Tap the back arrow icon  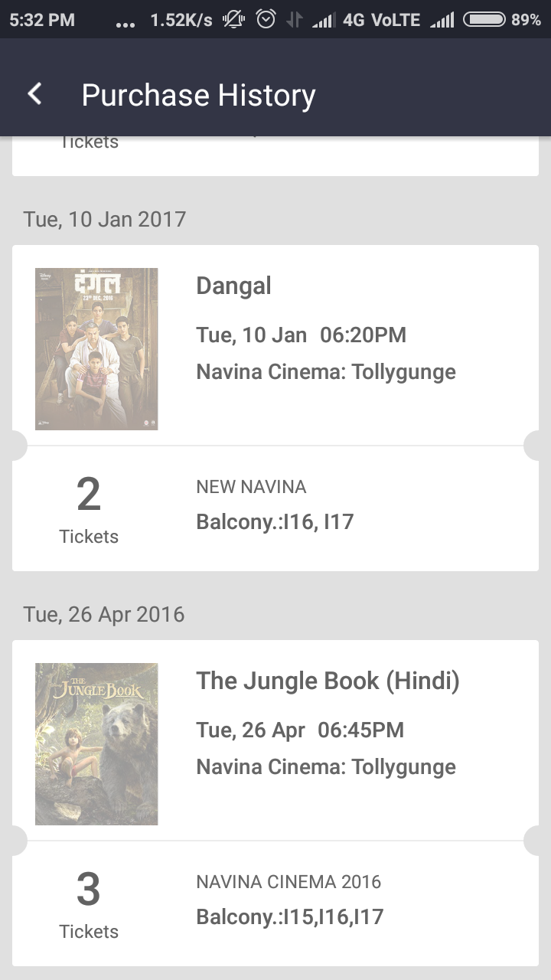(34, 95)
